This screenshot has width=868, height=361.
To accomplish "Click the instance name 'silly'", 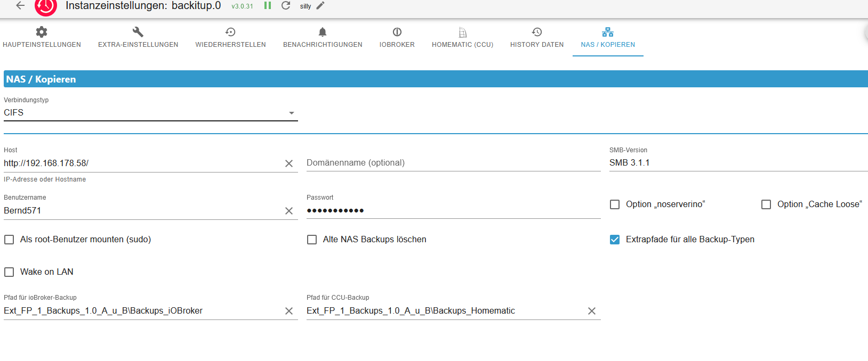I will (x=306, y=6).
